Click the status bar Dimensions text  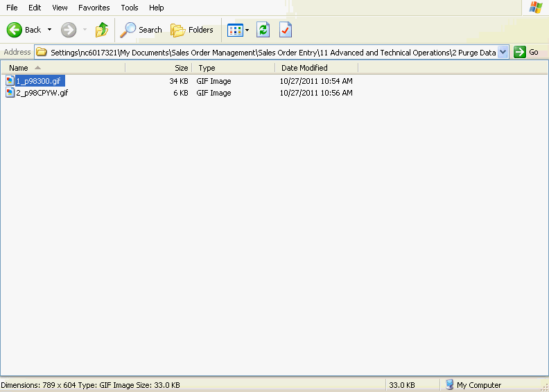tap(90, 385)
